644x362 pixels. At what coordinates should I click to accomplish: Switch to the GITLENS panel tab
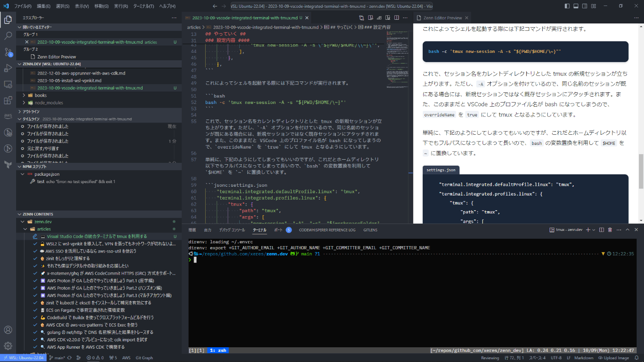click(370, 230)
